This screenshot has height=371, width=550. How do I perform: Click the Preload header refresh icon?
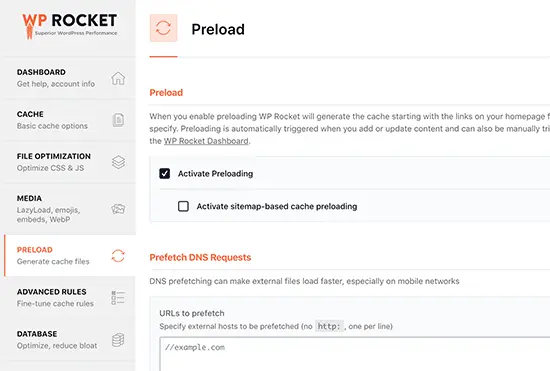163,28
